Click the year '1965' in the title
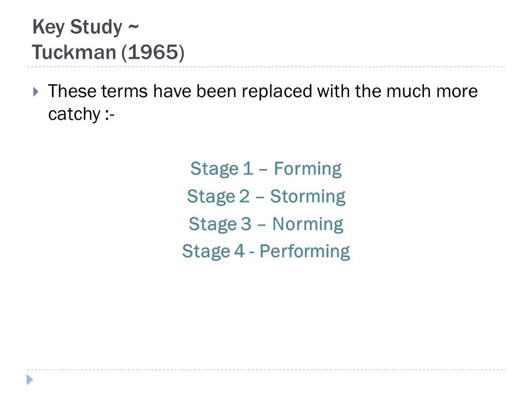532x399 pixels. 154,52
